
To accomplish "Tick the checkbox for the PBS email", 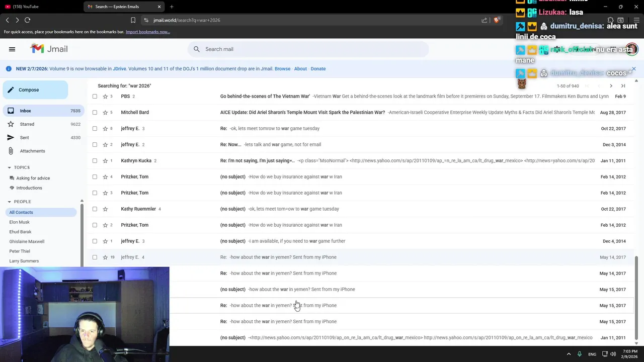I will tap(95, 96).
